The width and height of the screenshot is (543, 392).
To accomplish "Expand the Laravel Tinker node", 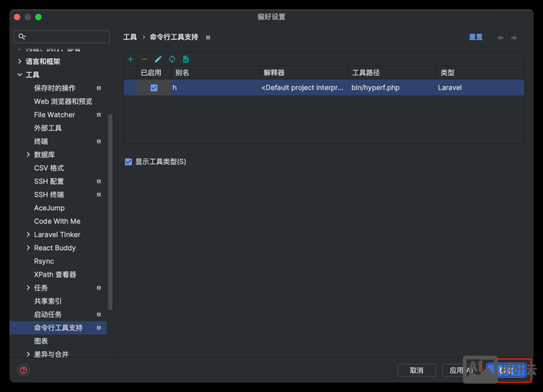I will [28, 234].
